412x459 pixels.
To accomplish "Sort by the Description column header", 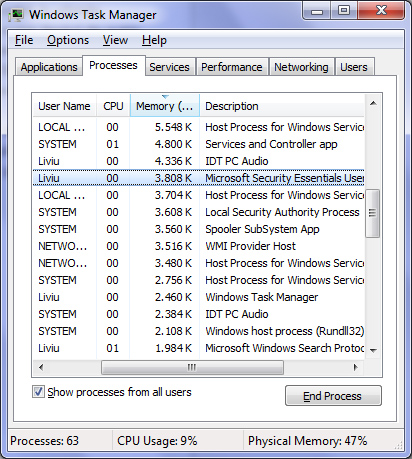I will point(282,106).
